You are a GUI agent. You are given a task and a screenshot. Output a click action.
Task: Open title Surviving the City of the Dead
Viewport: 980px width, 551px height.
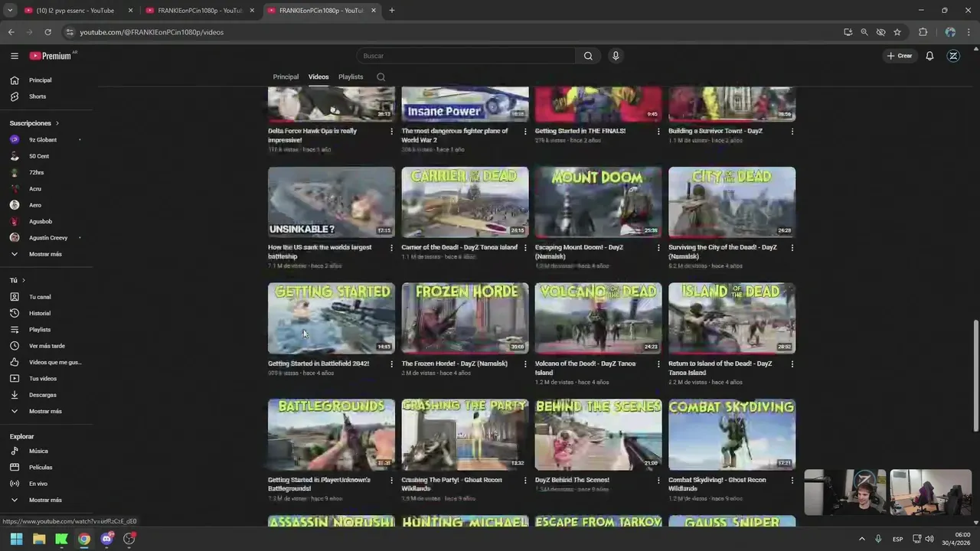click(722, 252)
